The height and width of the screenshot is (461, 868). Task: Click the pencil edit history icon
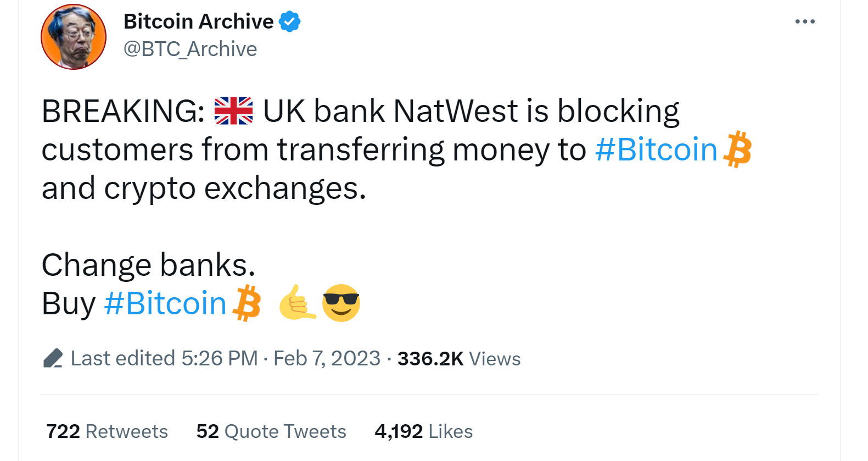[53, 358]
